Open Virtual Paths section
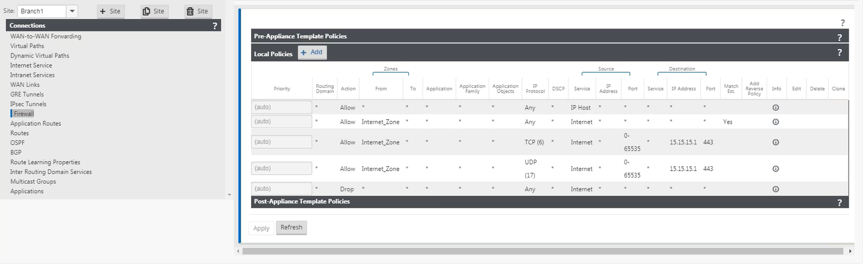 tap(27, 46)
